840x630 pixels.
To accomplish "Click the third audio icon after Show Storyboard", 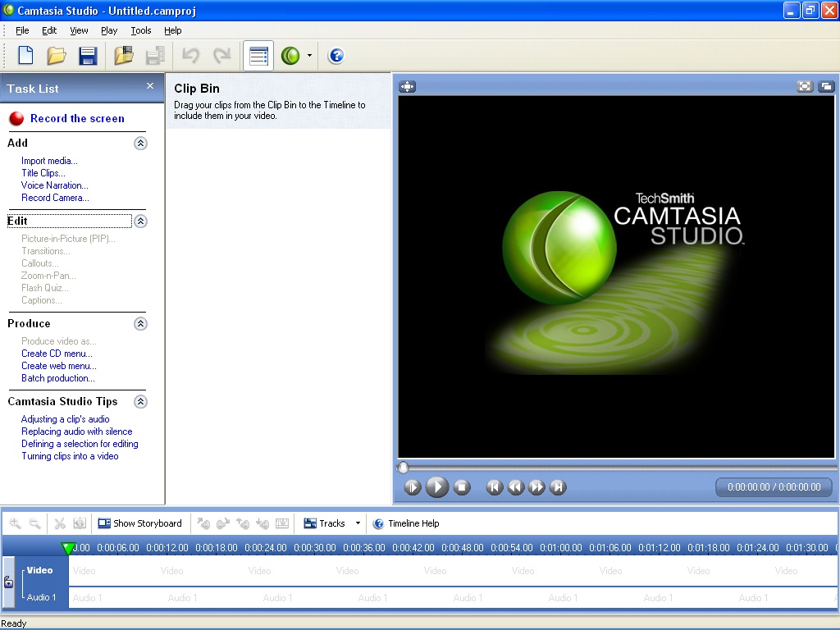I will 243,523.
